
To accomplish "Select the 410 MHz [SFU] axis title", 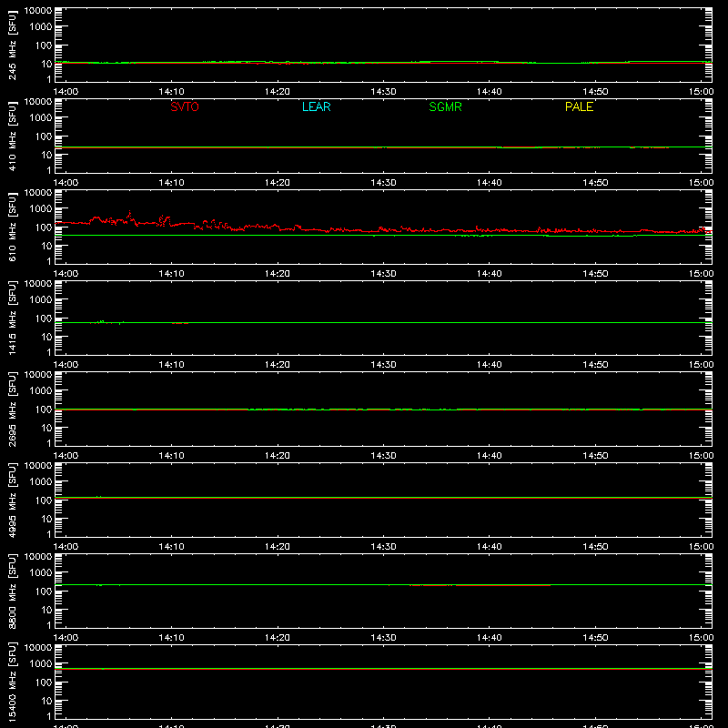I will [12, 136].
